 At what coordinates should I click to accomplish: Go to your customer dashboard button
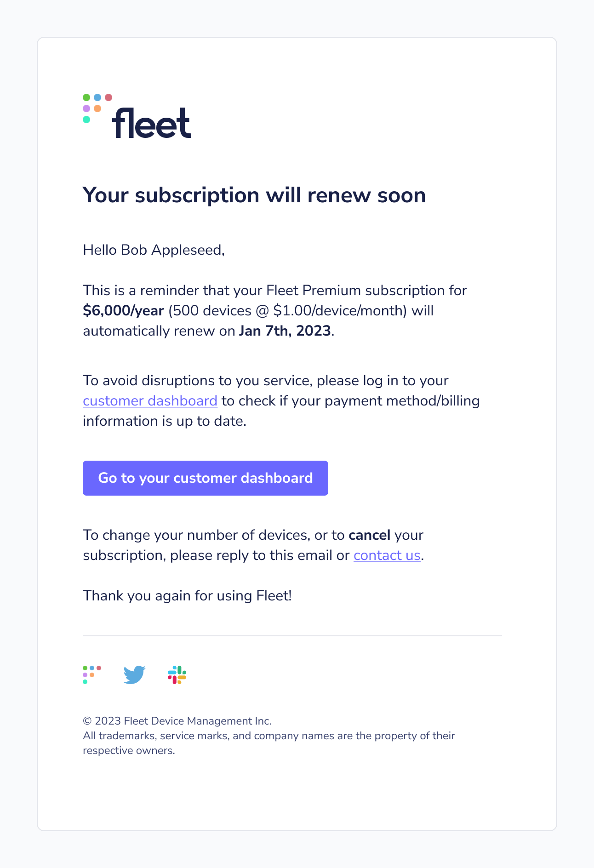[205, 478]
